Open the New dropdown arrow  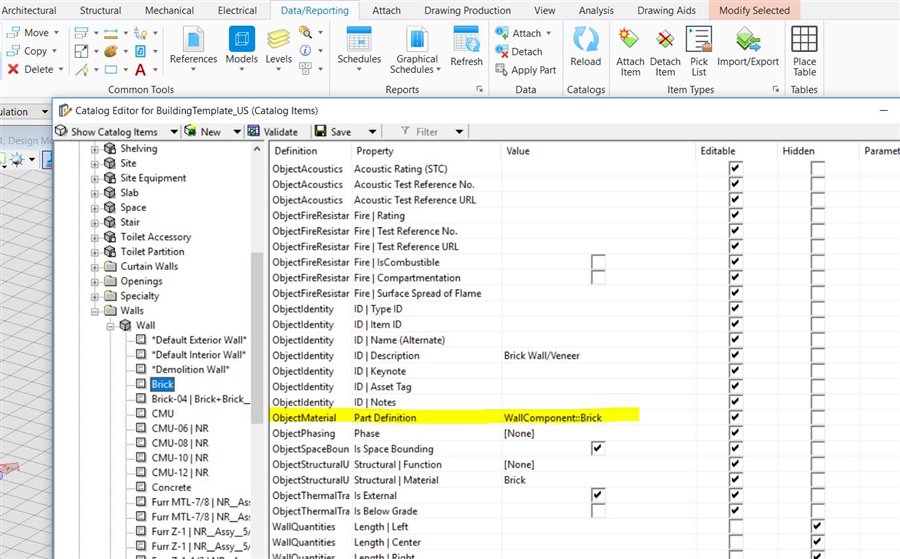pyautogui.click(x=236, y=132)
